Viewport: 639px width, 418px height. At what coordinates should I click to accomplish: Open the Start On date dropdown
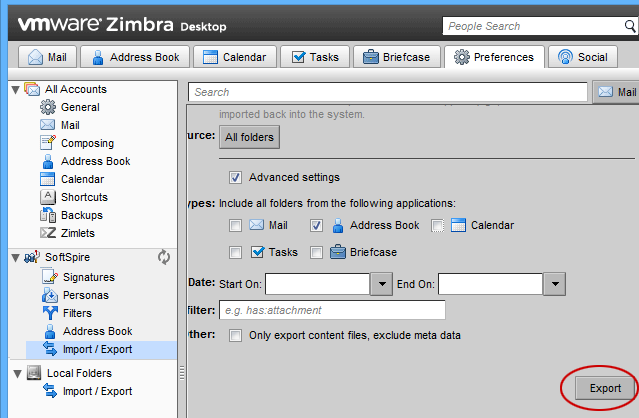(x=381, y=284)
